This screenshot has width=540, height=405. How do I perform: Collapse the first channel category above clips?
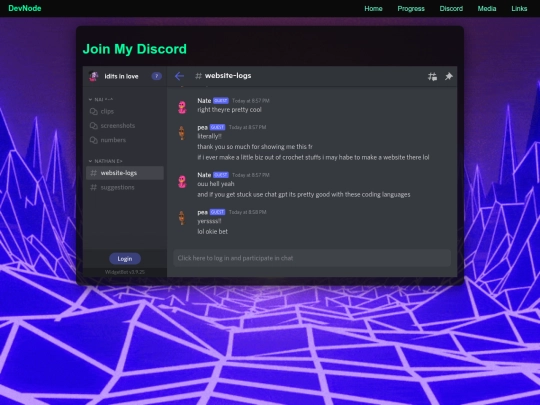coord(101,100)
